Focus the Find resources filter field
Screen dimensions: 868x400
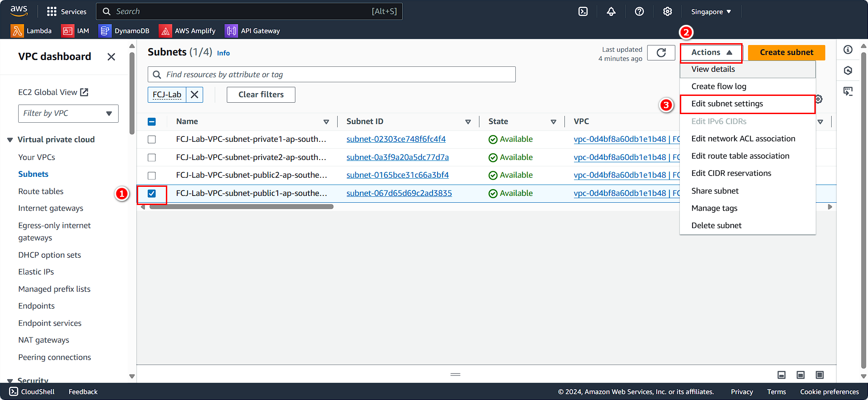(332, 75)
